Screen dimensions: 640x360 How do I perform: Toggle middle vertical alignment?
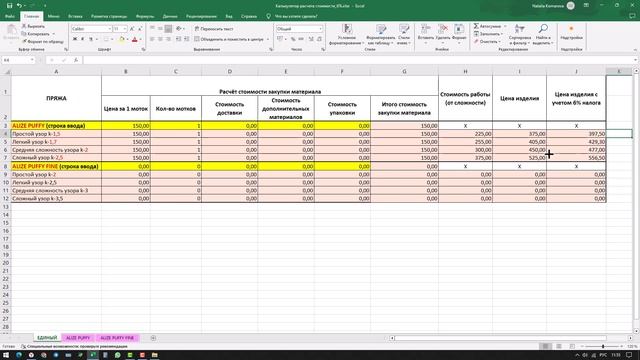tap(160, 29)
